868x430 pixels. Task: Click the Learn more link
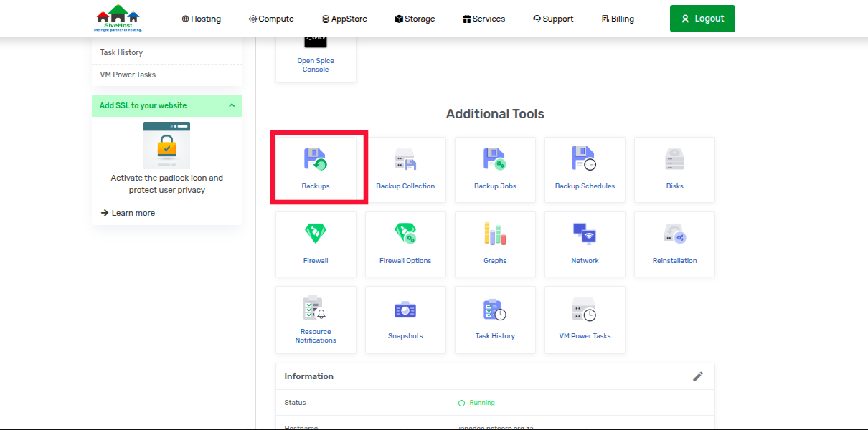pyautogui.click(x=133, y=212)
